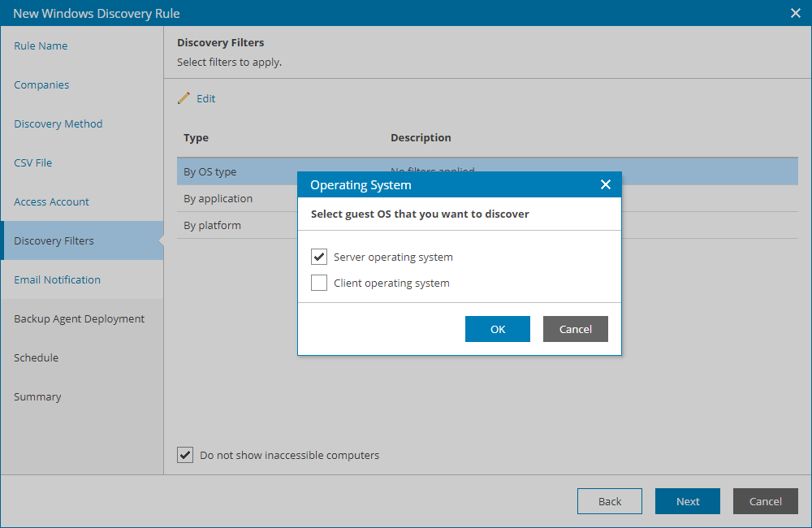
Task: Switch to the Companies step
Action: 41,84
